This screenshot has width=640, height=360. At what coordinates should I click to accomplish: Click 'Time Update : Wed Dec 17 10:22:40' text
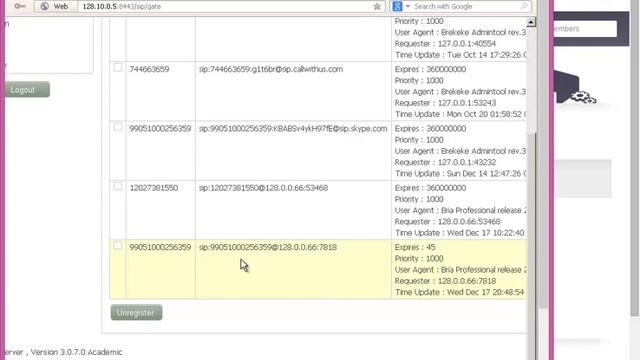(x=460, y=233)
